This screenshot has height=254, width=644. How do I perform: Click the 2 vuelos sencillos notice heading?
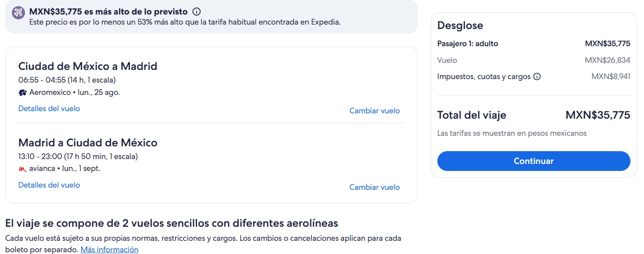coord(172,223)
